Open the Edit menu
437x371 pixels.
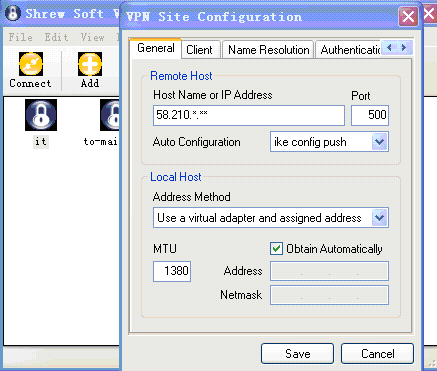coord(56,37)
